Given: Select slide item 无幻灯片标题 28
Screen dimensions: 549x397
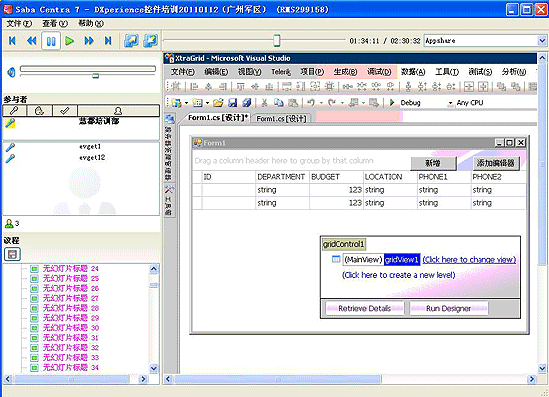Looking at the screenshot, I should click(x=71, y=308).
